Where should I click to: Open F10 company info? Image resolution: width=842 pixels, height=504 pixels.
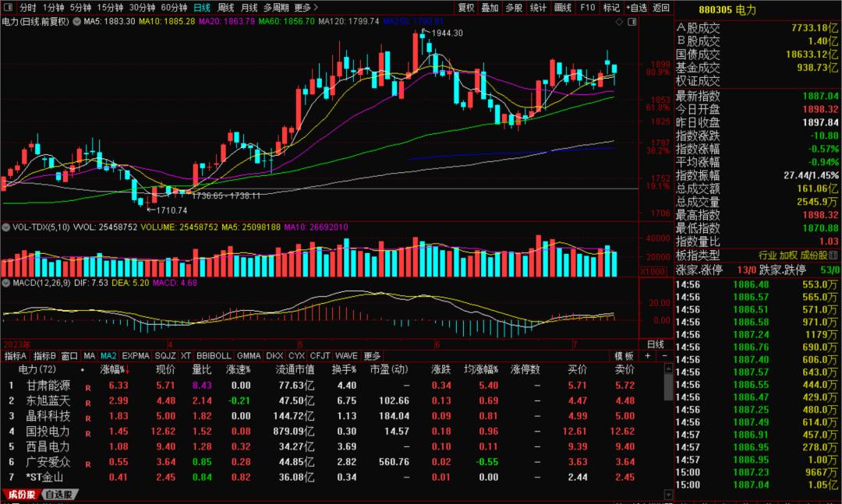[588, 8]
